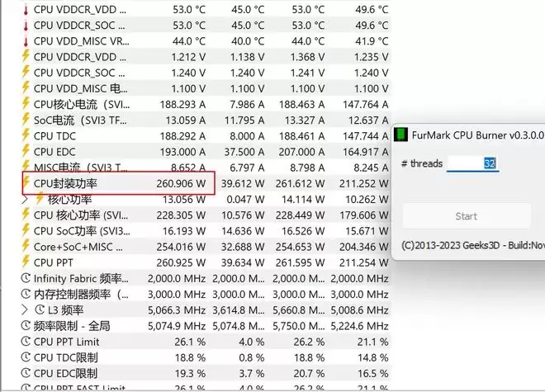Click the lightning icon beside CPU SoC功率
545x392 pixels.
click(25, 231)
